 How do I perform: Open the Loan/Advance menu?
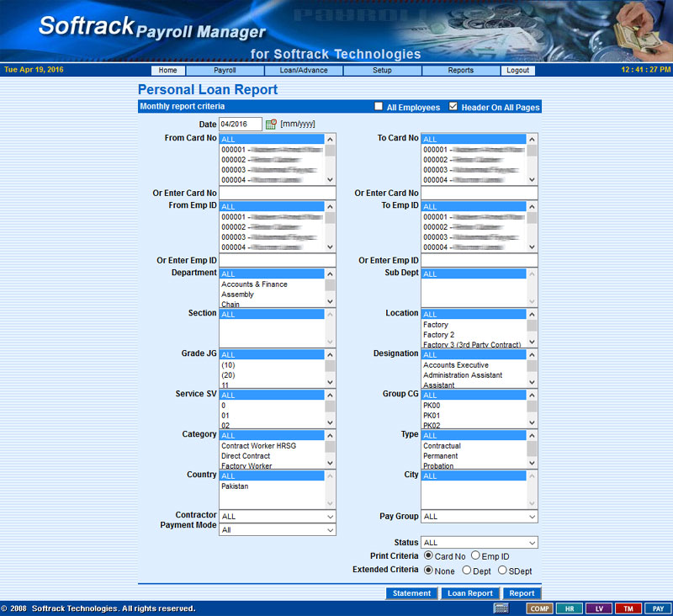(x=304, y=71)
